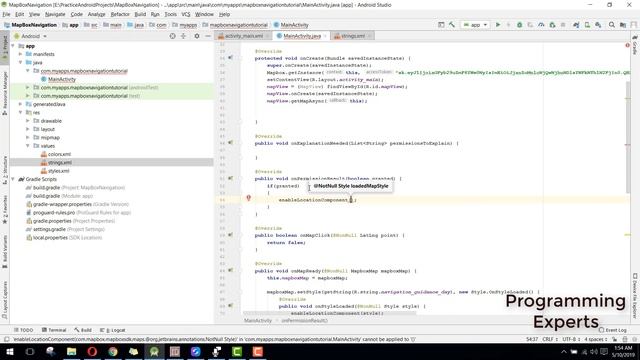640x360 pixels.
Task: Click Android Studio icon in taskbar
Action: [x=154, y=351]
